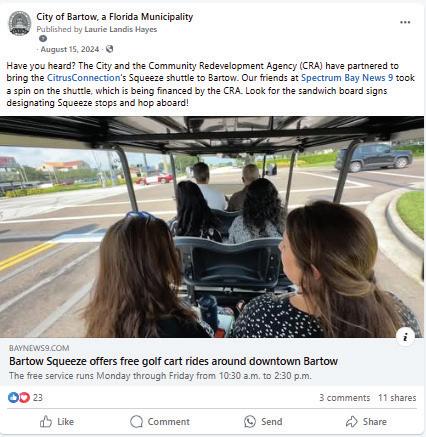Click the speech bubble Comment icon

pos(136,422)
